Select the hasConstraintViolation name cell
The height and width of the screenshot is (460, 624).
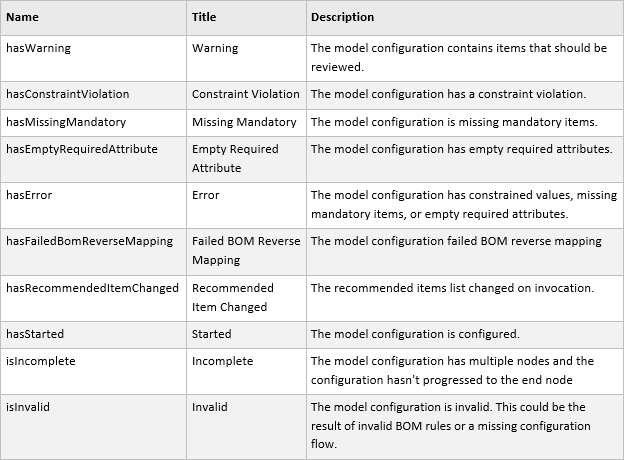pos(68,94)
